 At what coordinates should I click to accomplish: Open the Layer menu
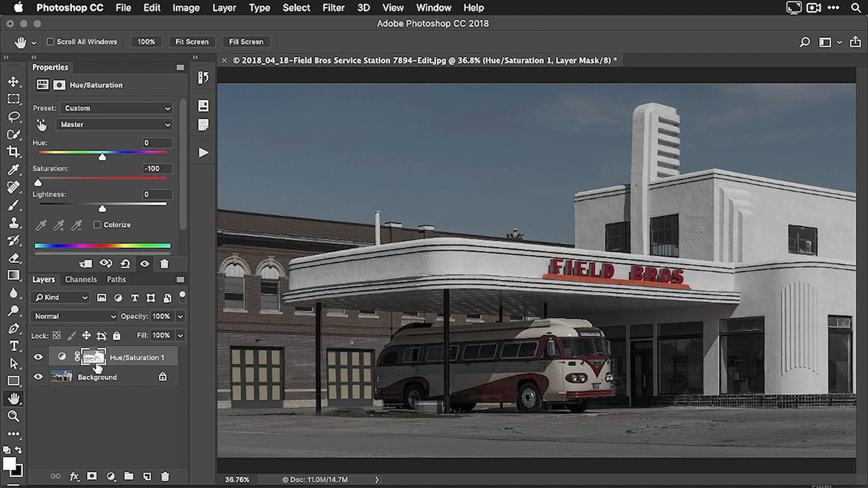click(224, 8)
